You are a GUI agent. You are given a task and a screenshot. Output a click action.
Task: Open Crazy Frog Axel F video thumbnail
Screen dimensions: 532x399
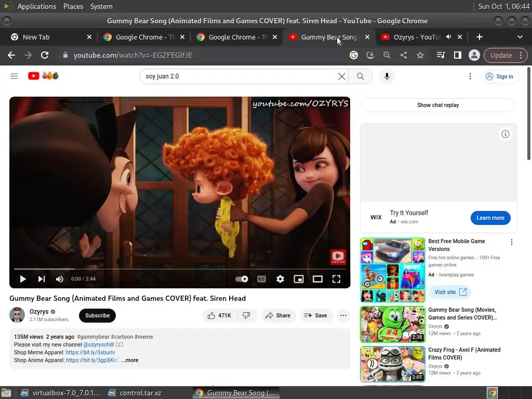[x=392, y=364]
